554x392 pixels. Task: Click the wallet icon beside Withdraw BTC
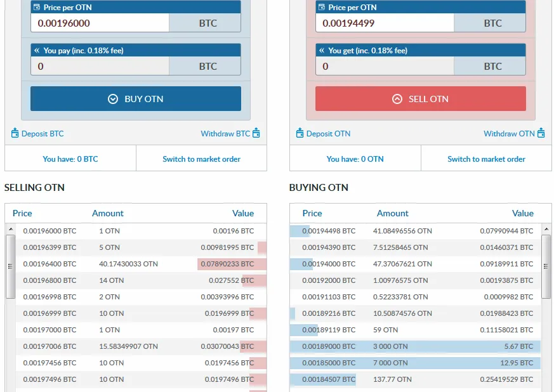tap(256, 133)
